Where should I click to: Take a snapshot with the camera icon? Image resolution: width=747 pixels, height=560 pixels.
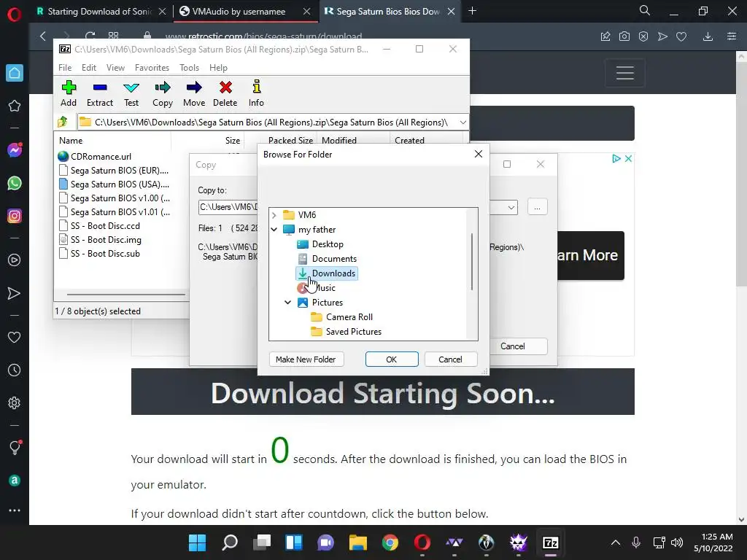(x=624, y=36)
